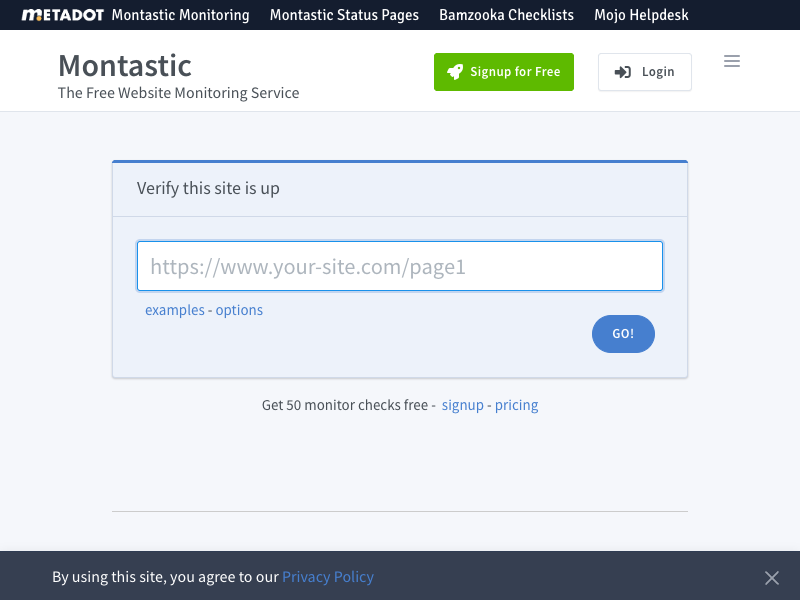This screenshot has width=800, height=600.
Task: Open the examples link
Action: point(174,310)
